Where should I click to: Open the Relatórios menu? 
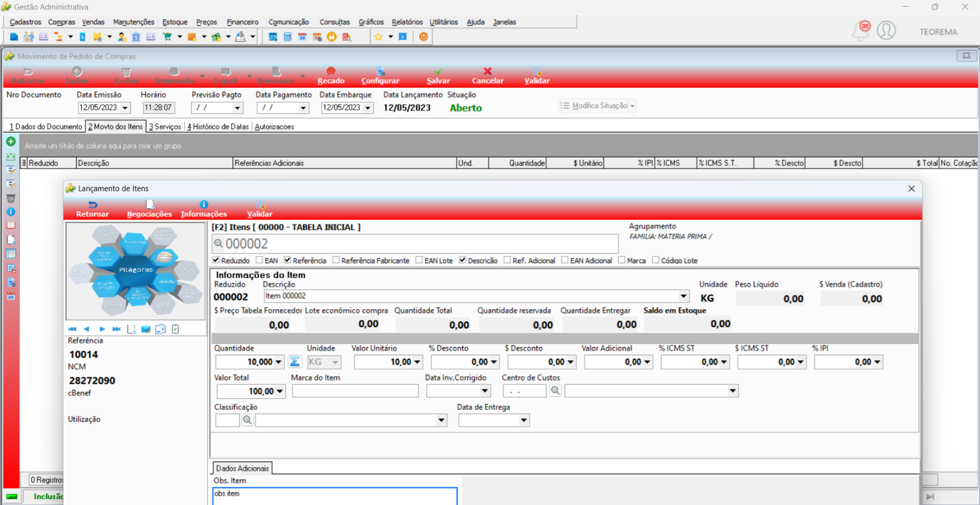[407, 22]
